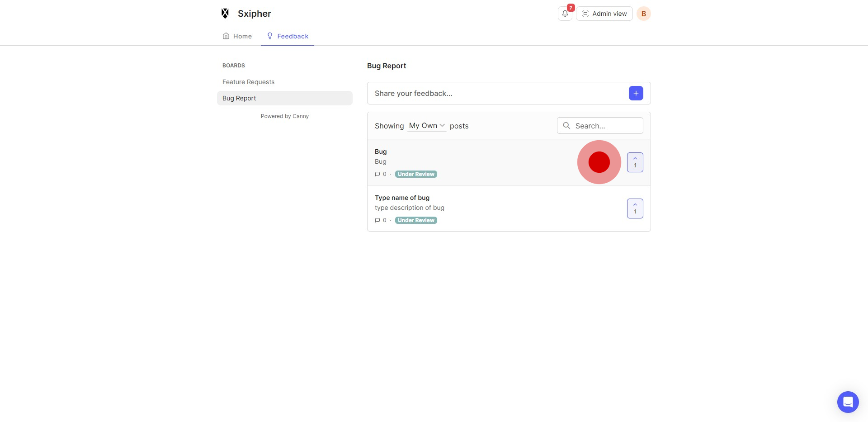Viewport: 868px width, 422px height.
Task: Open the Type name of bug post
Action: pos(402,198)
